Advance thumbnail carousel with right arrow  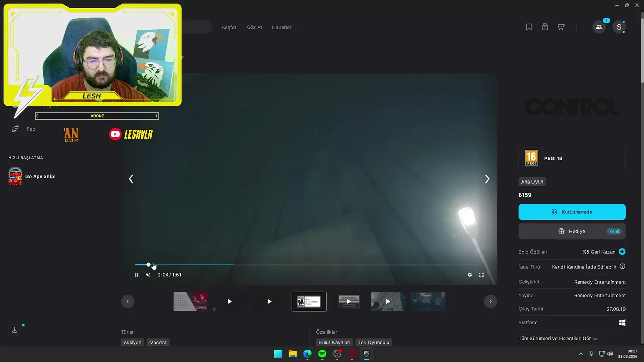(x=490, y=301)
